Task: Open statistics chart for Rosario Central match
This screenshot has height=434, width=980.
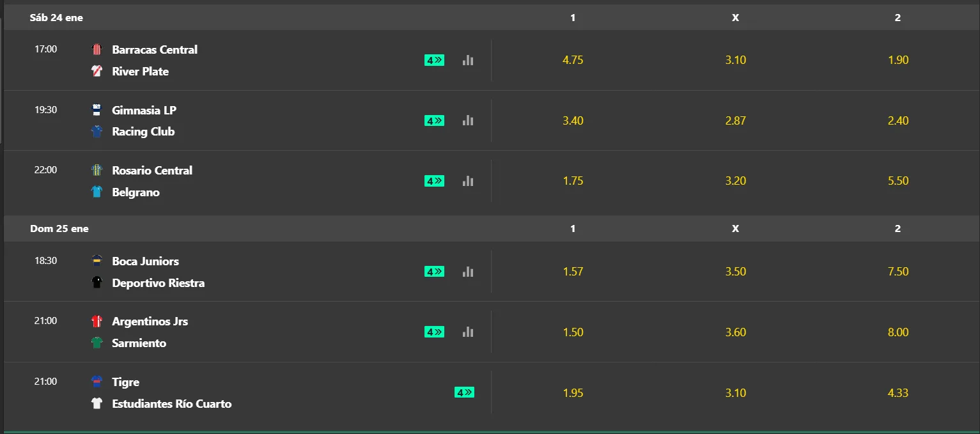Action: coord(467,181)
